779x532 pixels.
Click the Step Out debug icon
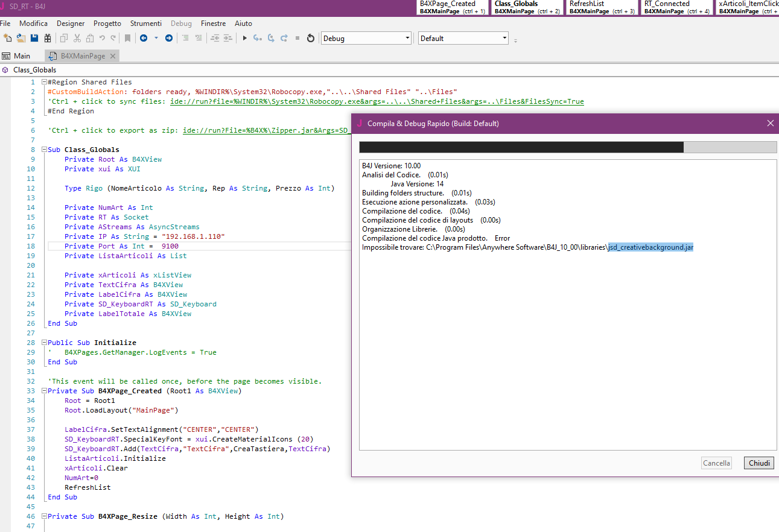coord(284,38)
